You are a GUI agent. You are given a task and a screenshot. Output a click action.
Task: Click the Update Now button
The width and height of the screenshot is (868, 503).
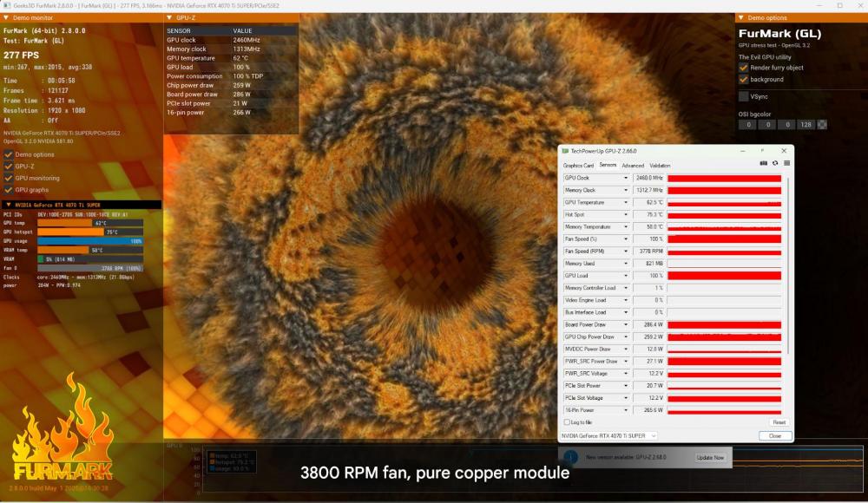point(708,457)
